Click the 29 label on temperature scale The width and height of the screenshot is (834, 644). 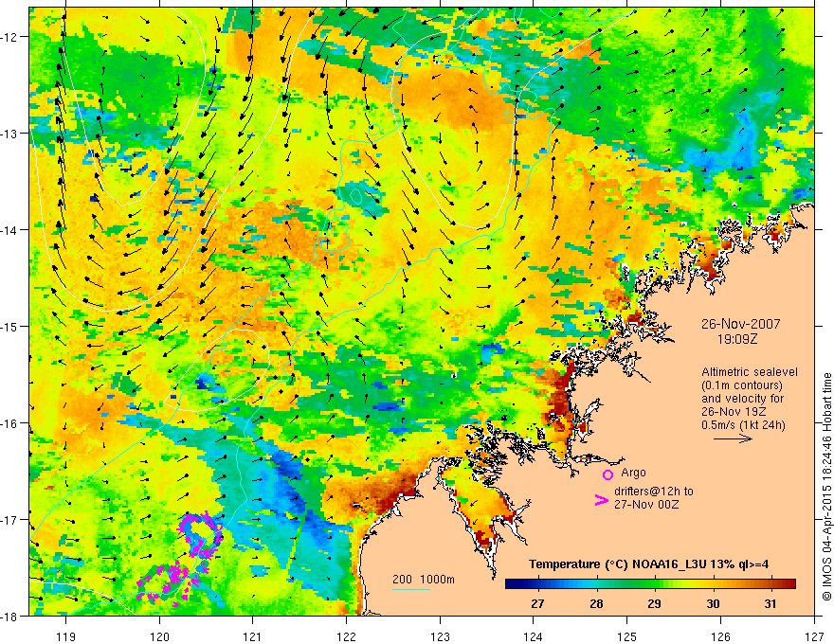click(x=654, y=603)
